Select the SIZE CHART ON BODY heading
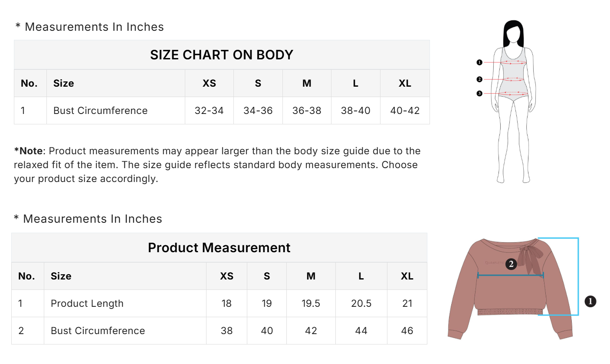This screenshot has height=364, width=610. [222, 55]
